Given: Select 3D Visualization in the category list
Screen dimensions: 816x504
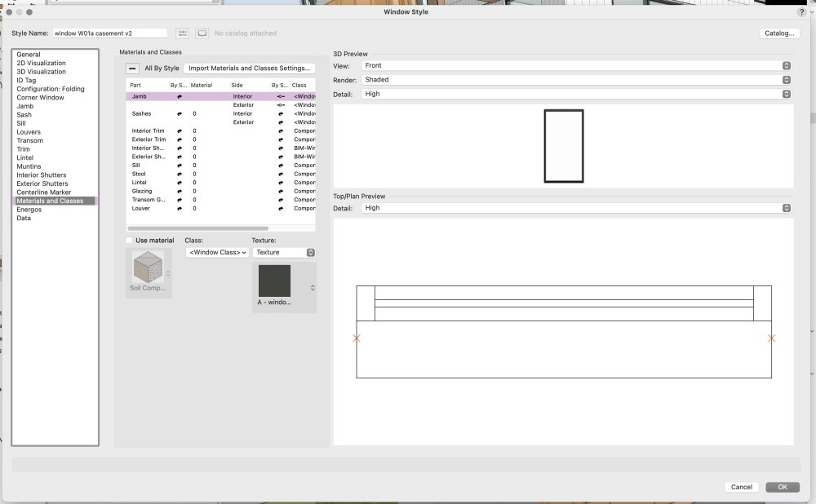Looking at the screenshot, I should (41, 72).
